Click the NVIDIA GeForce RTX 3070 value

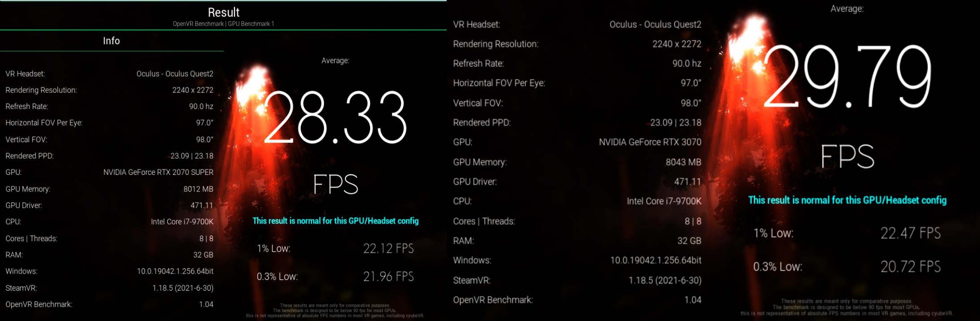tap(650, 142)
